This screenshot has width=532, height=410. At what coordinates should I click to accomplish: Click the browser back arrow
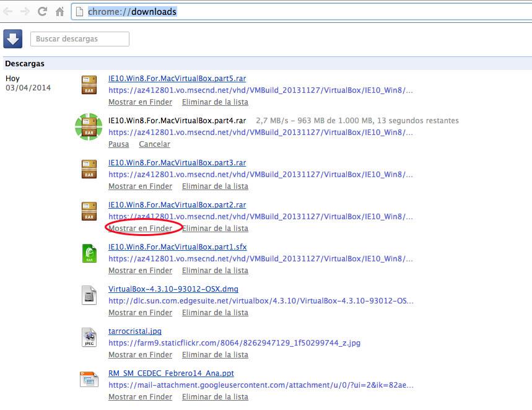pos(8,12)
